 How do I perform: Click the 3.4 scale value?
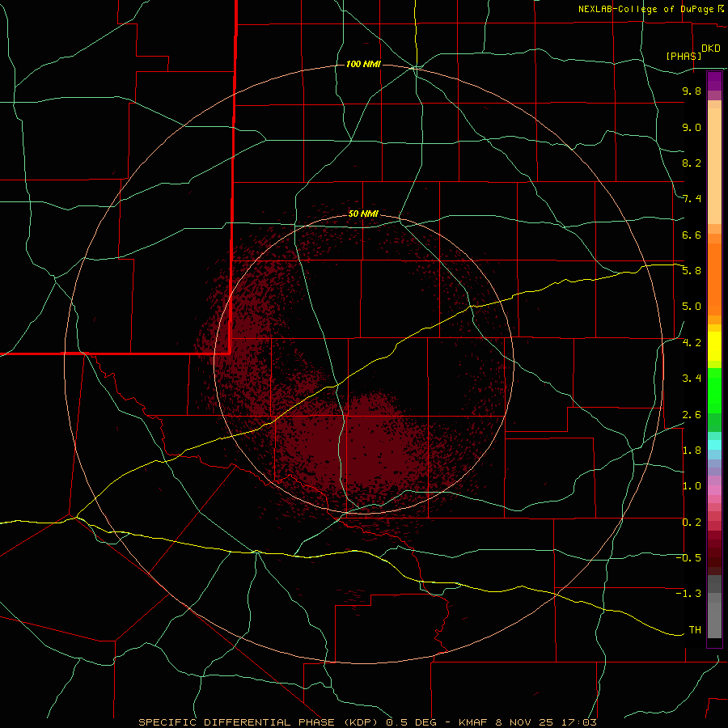(692, 379)
